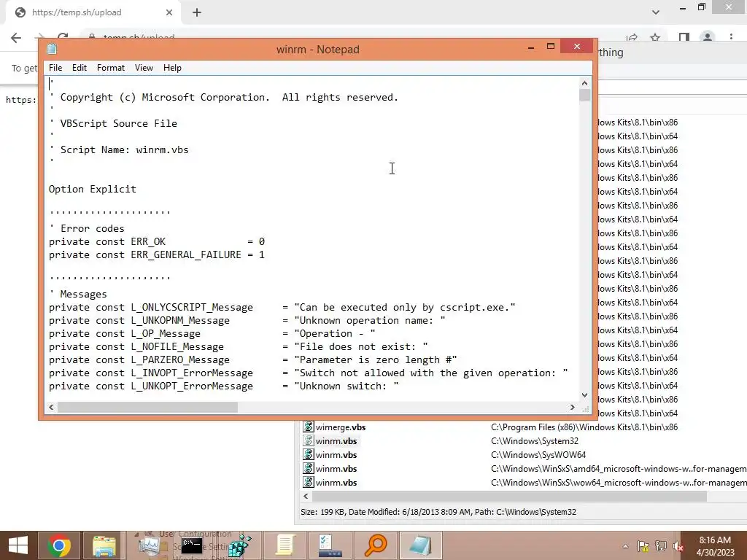Toggle Chrome side panel

(684, 38)
